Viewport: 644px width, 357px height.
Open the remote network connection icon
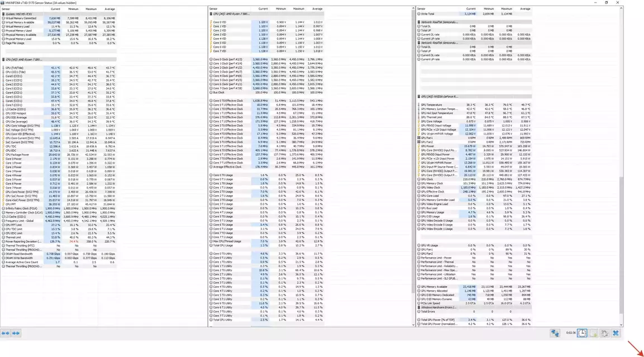(555, 333)
